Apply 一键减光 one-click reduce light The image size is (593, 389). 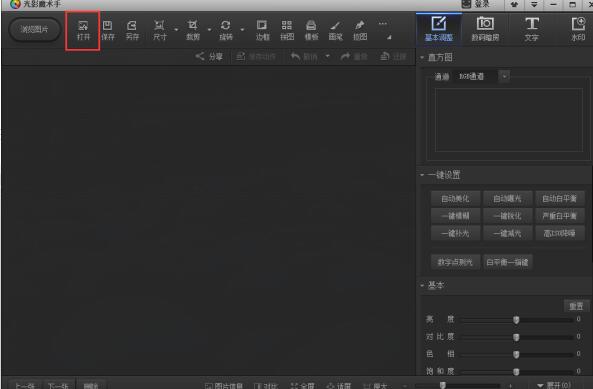(x=508, y=233)
